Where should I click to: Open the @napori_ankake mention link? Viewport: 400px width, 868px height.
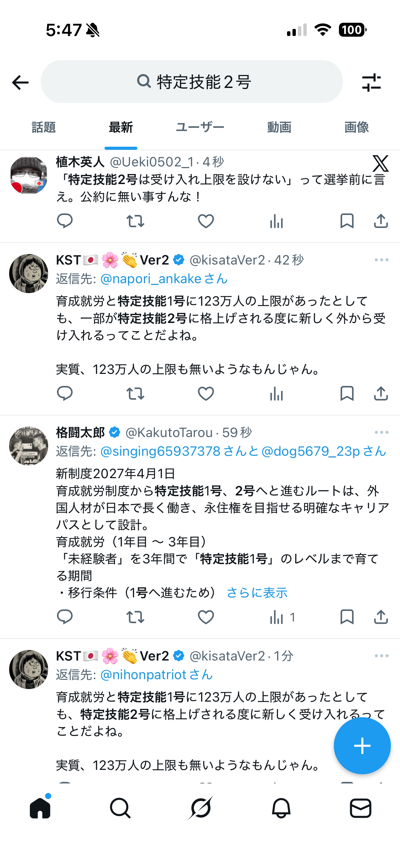click(x=164, y=279)
